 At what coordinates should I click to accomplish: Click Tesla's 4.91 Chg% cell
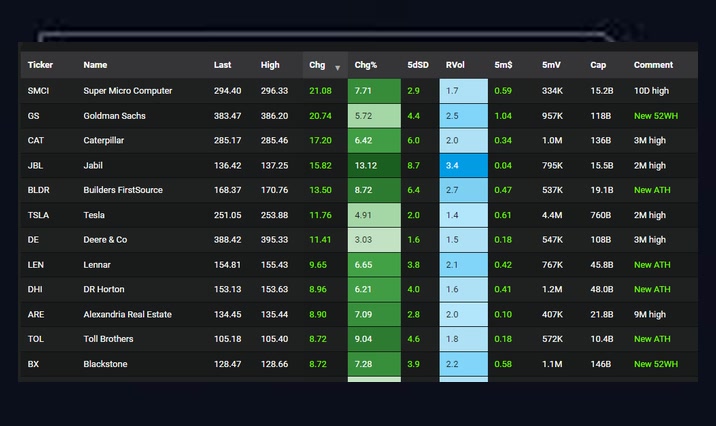click(374, 215)
